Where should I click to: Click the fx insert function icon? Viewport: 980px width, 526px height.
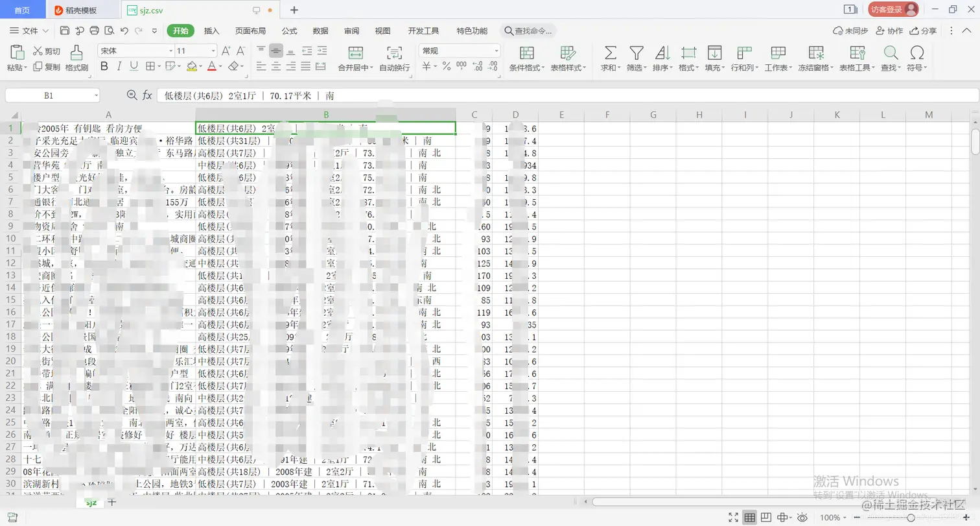click(147, 95)
